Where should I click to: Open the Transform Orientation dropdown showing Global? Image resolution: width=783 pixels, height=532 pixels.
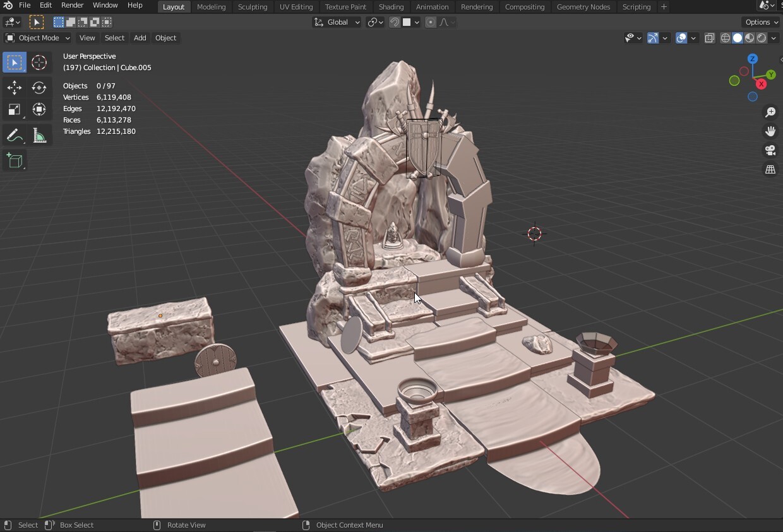[x=337, y=22]
